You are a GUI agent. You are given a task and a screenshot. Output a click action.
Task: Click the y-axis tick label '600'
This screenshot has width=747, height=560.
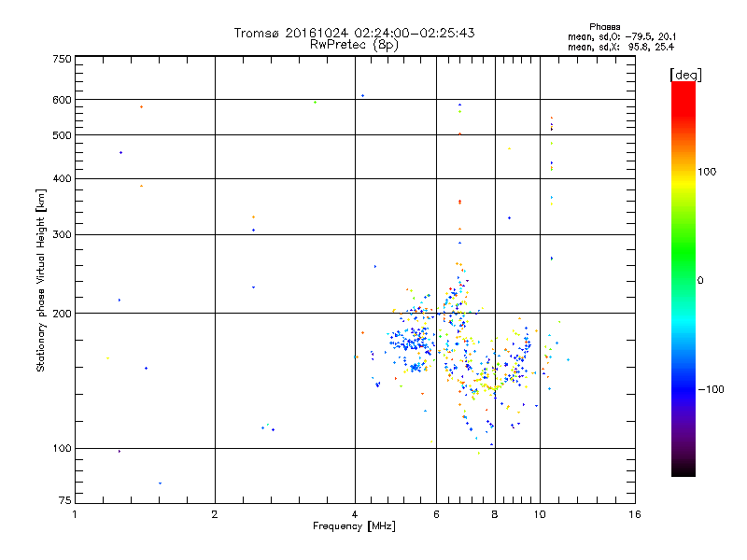click(63, 100)
